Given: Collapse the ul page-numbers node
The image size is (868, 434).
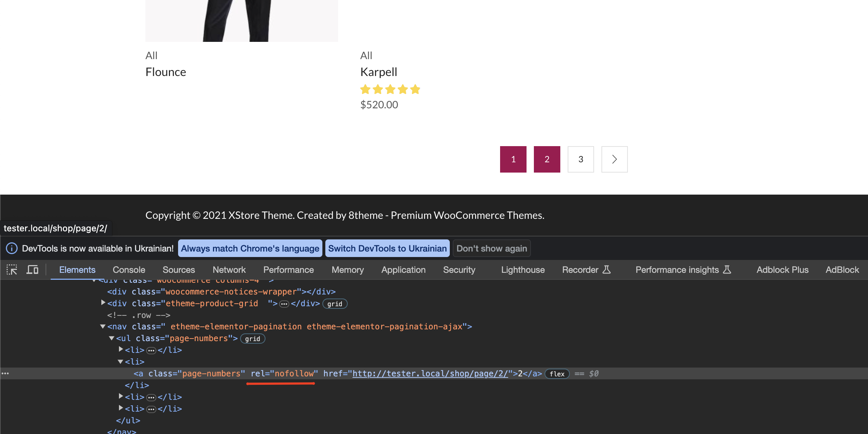Looking at the screenshot, I should click(112, 338).
